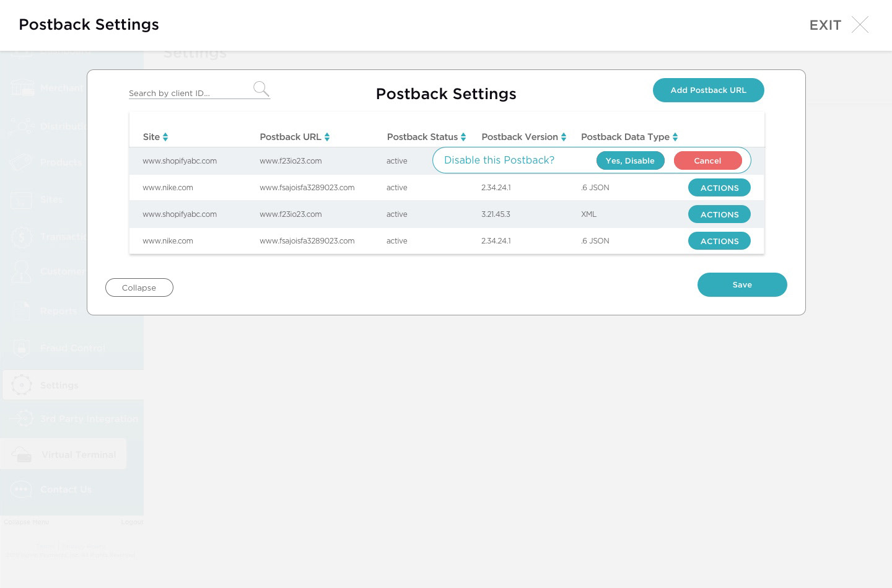Toggle the Site column sort arrows

(x=165, y=137)
